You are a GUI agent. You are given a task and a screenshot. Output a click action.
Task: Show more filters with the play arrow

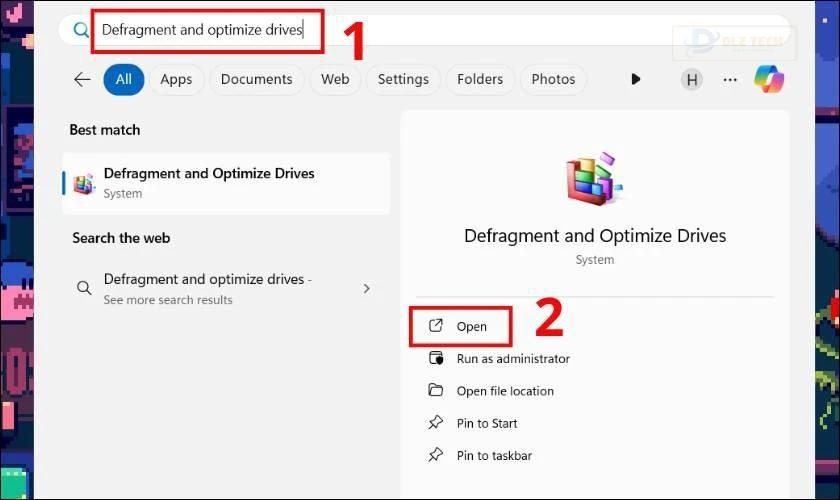click(x=635, y=79)
